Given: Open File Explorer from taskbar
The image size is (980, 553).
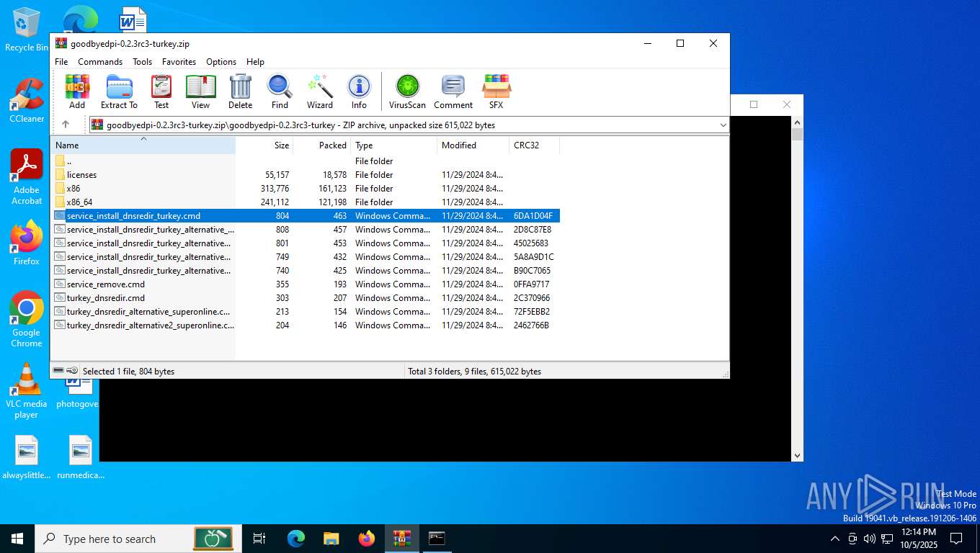Looking at the screenshot, I should [331, 539].
